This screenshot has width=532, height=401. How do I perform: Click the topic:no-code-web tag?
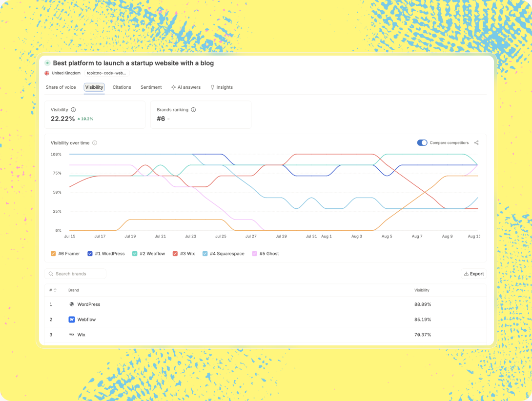(x=107, y=73)
